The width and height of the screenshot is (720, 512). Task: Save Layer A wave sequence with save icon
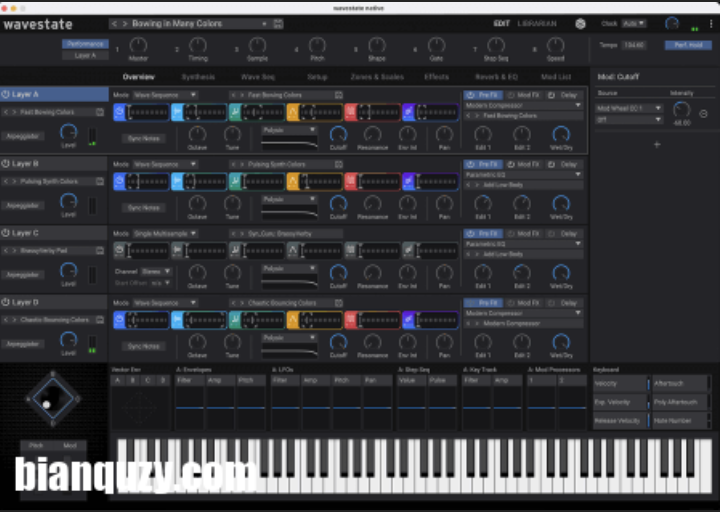338,95
